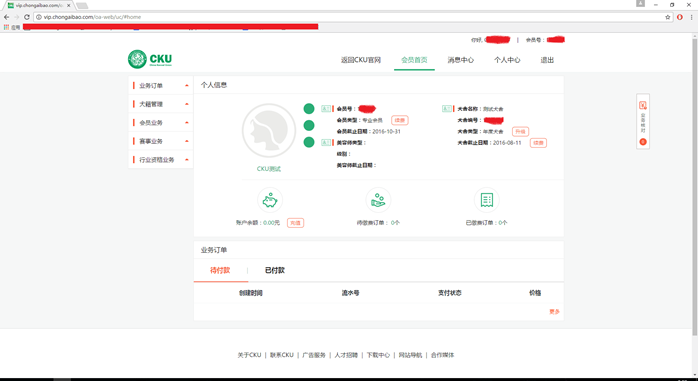Open the 关于CKU footer link
The image size is (698, 381).
click(249, 355)
